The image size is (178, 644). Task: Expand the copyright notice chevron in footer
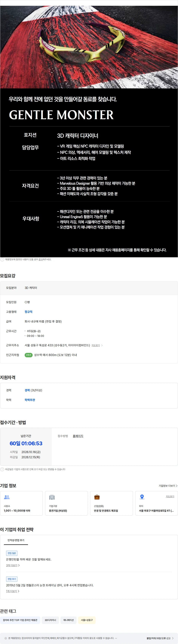click(x=116, y=638)
